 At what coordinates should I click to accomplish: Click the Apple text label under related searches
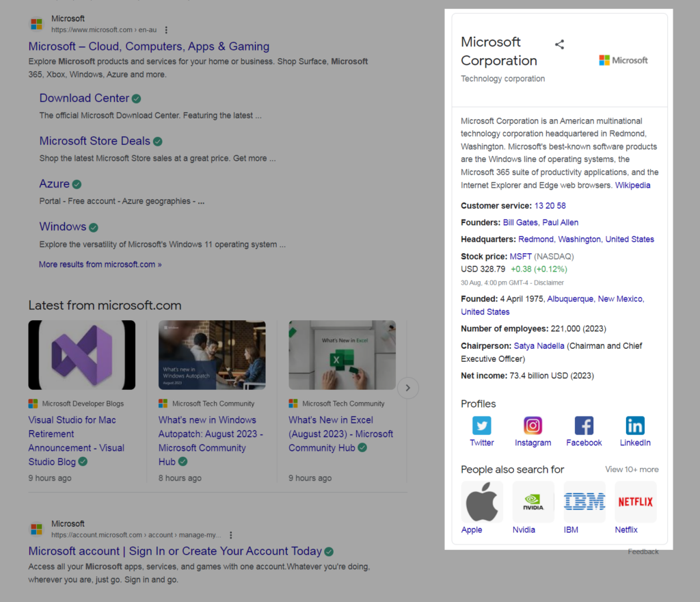tap(472, 529)
